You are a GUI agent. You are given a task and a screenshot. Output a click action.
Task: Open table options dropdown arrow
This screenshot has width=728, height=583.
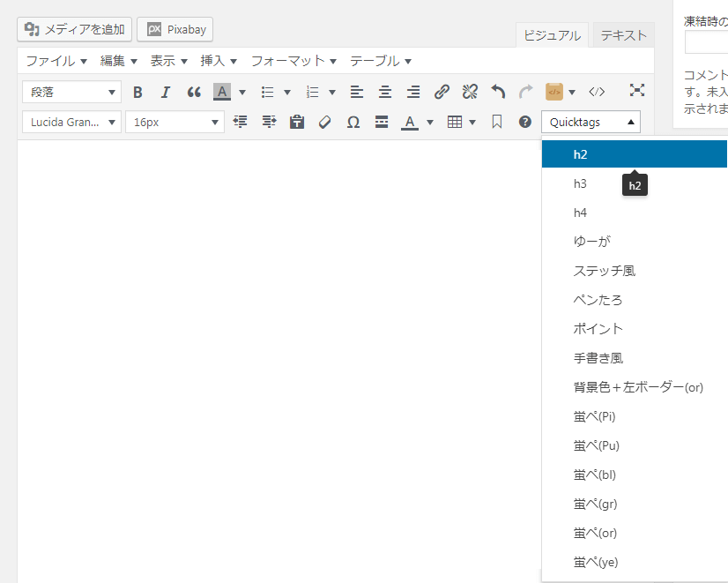(472, 123)
